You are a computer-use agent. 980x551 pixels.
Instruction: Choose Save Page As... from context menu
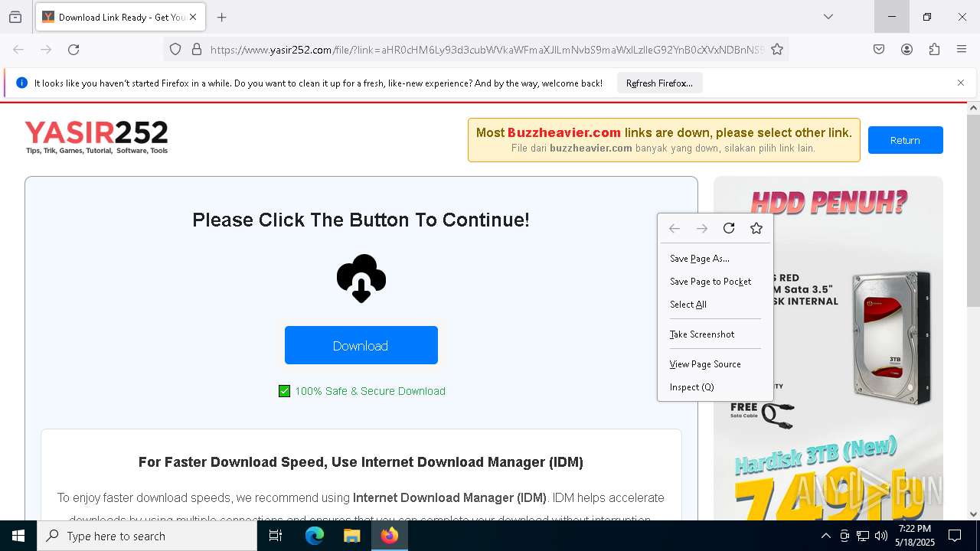point(715,259)
